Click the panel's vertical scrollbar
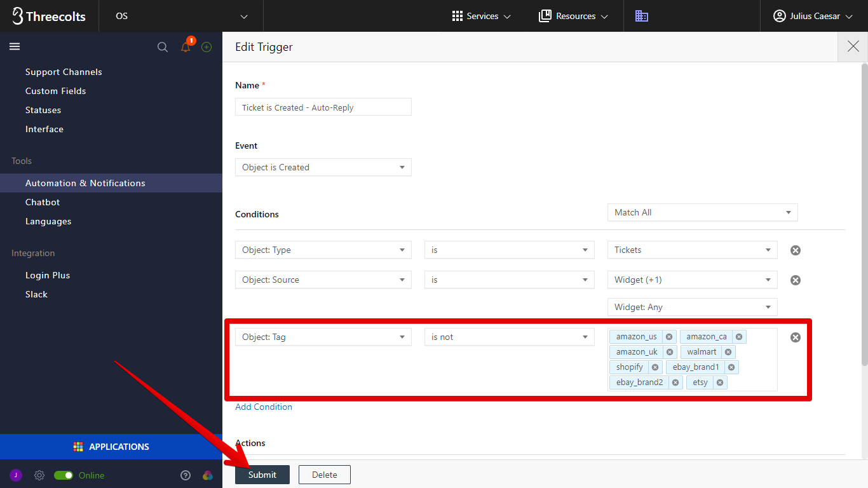The height and width of the screenshot is (488, 868). coord(864,214)
